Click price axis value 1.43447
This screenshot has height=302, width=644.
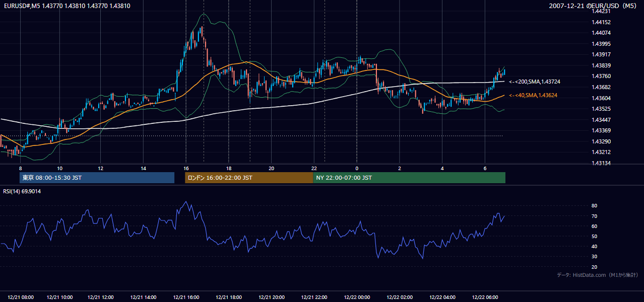(x=601, y=120)
